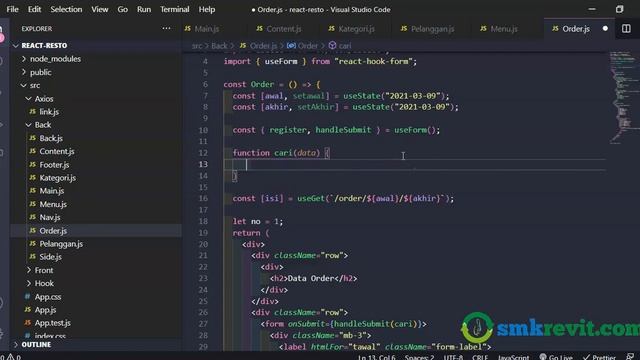This screenshot has width=640, height=360.
Task: Click the CRLF end-of-line status
Action: tap(480, 357)
